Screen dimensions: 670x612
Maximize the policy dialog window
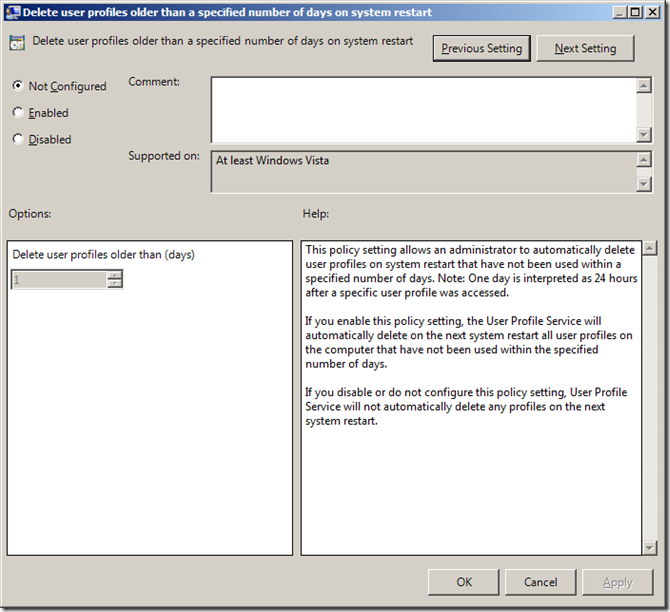[x=635, y=12]
